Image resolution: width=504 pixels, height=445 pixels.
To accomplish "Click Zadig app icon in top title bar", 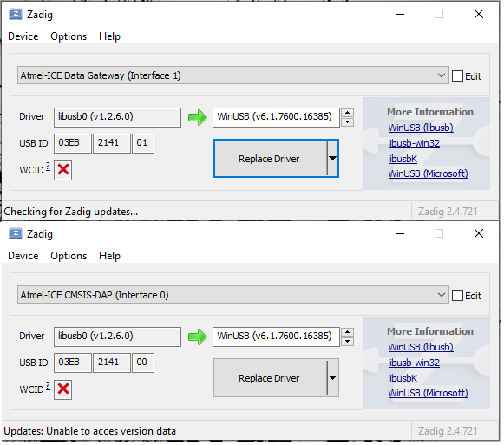I will click(16, 15).
